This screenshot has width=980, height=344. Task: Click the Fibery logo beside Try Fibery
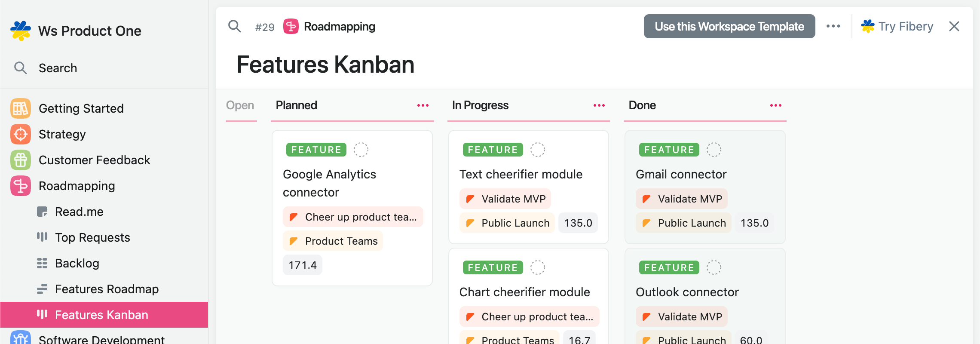[x=868, y=26]
